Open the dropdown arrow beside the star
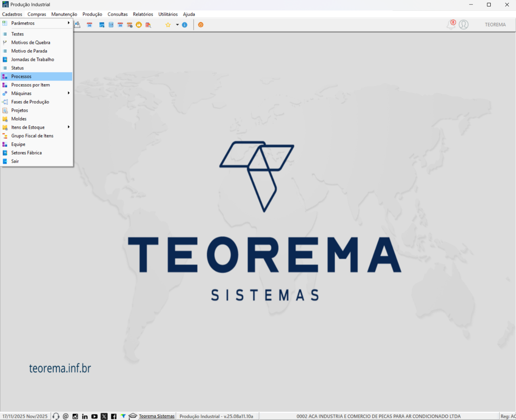Viewport: 516px width, 420px height. point(177,25)
